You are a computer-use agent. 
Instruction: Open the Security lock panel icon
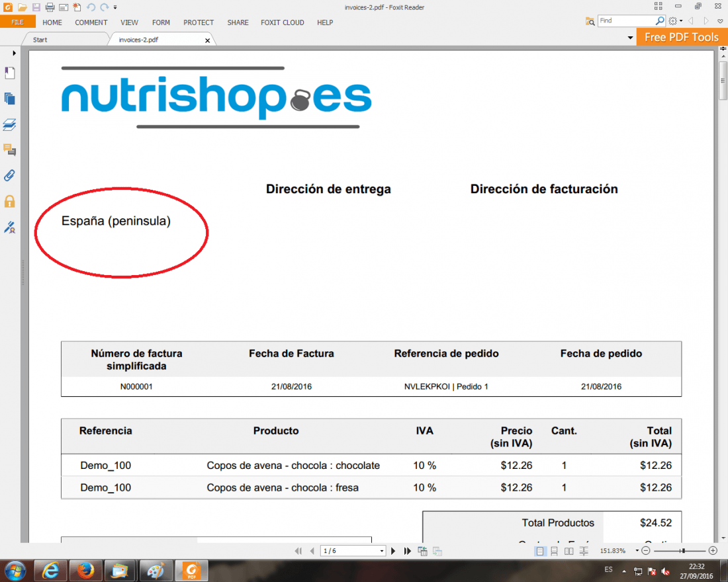pyautogui.click(x=10, y=202)
